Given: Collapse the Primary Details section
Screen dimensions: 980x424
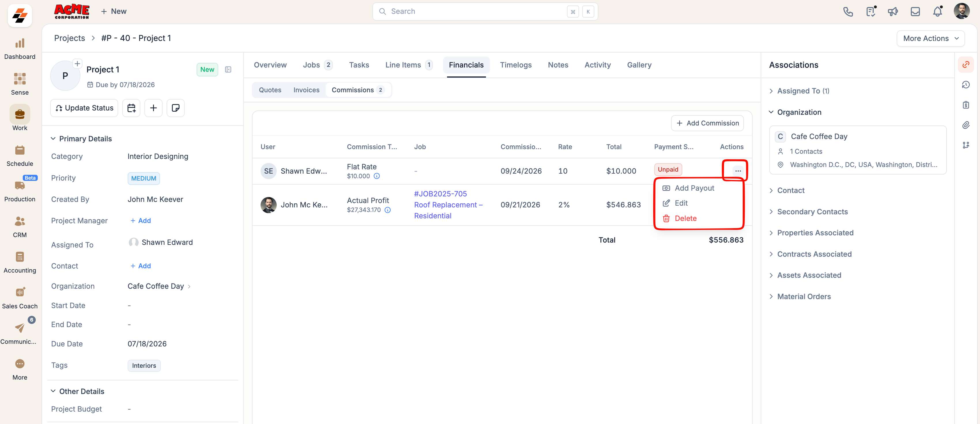Looking at the screenshot, I should [x=53, y=138].
